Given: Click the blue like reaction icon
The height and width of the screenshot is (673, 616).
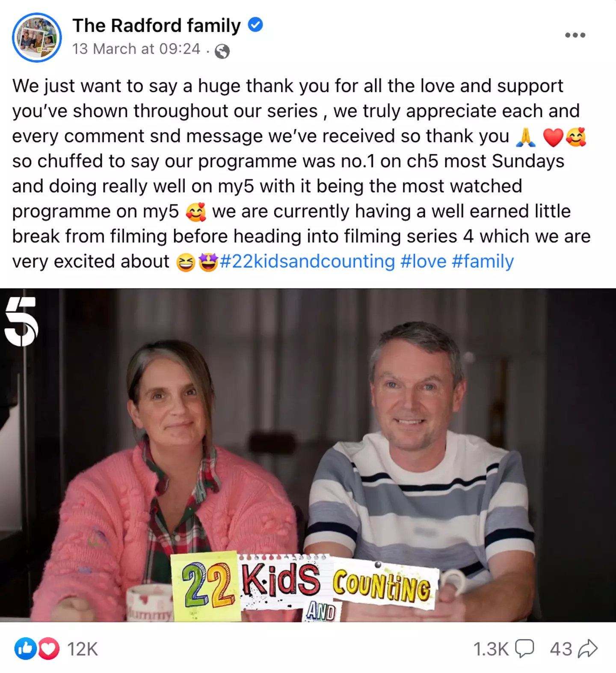Looking at the screenshot, I should 25,649.
